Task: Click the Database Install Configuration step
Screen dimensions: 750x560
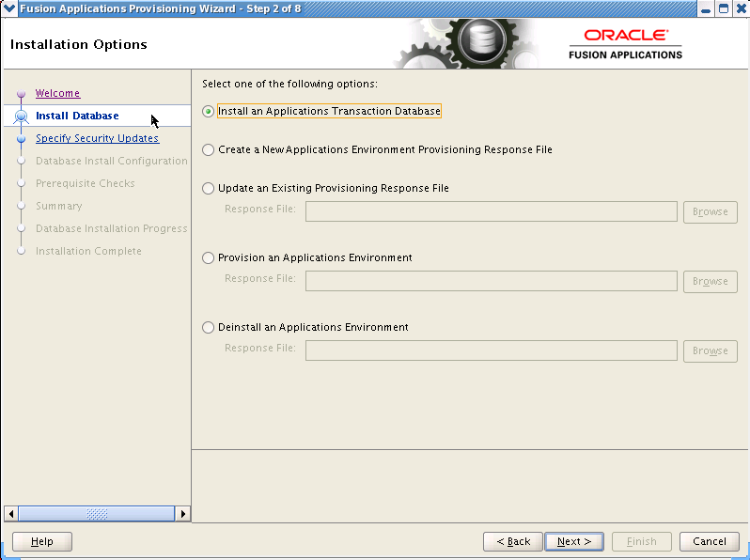Action: 112,162
